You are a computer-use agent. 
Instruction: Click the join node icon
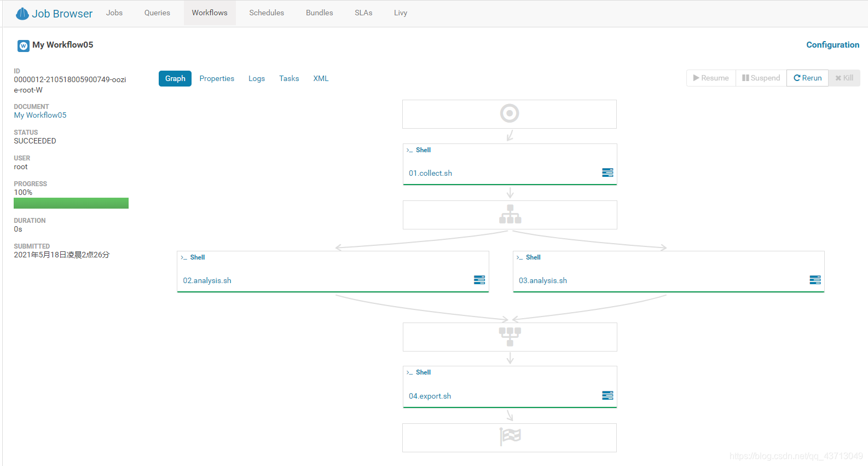point(510,337)
